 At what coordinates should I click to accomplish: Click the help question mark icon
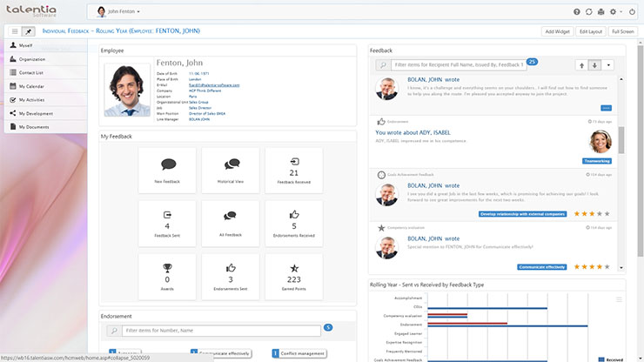pos(577,12)
